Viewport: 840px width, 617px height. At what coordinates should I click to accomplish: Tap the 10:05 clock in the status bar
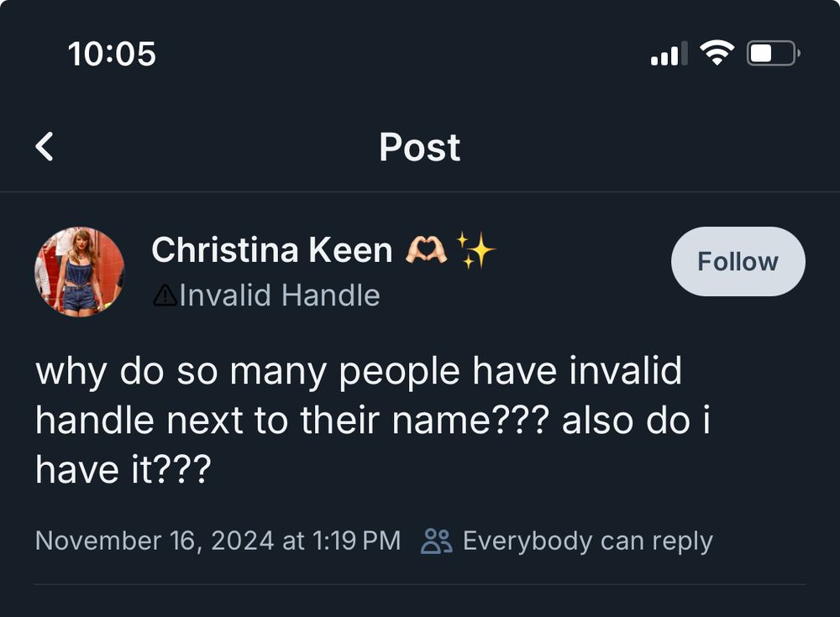pyautogui.click(x=111, y=53)
